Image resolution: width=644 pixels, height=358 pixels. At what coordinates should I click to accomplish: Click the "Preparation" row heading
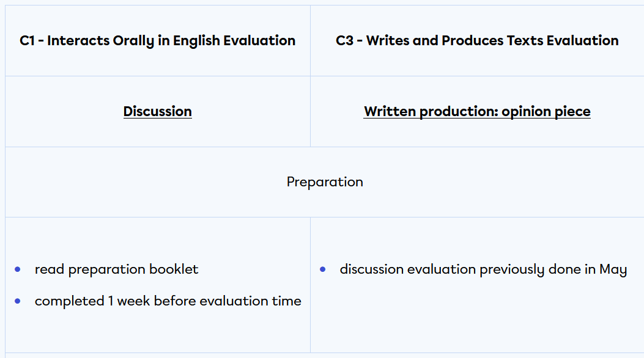point(325,182)
